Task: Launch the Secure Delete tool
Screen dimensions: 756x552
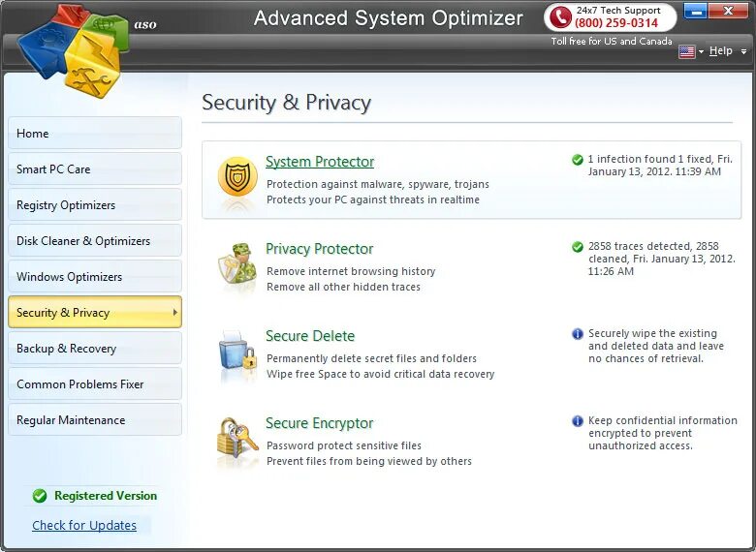Action: pyautogui.click(x=310, y=336)
